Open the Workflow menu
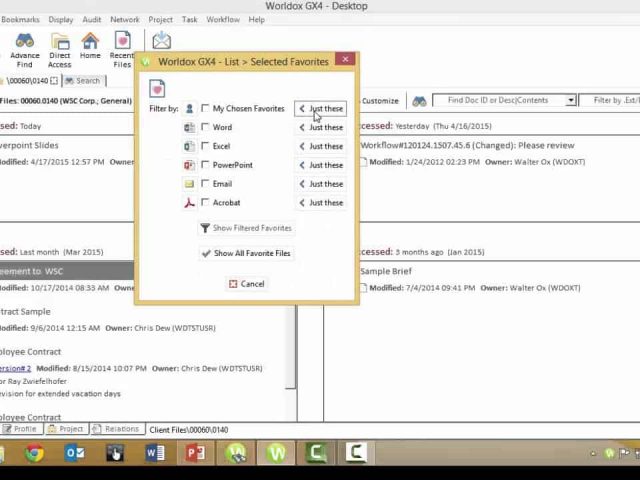This screenshot has height=480, width=640. [x=223, y=20]
